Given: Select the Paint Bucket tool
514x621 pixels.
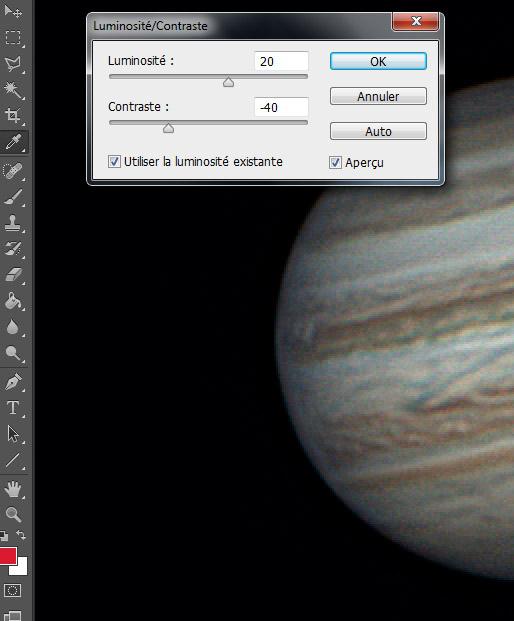Looking at the screenshot, I should [x=13, y=301].
